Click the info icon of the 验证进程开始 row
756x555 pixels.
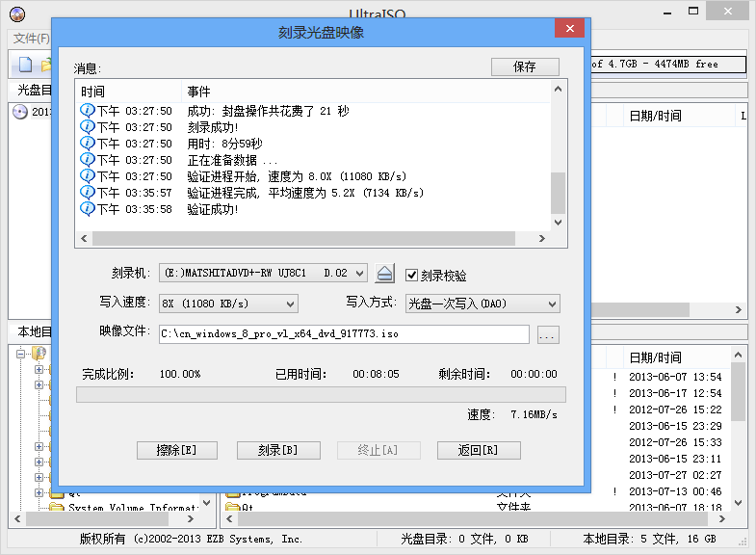87,176
